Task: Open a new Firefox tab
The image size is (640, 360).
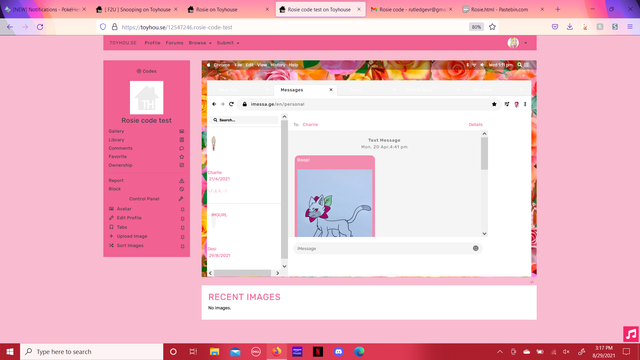Action: (558, 9)
